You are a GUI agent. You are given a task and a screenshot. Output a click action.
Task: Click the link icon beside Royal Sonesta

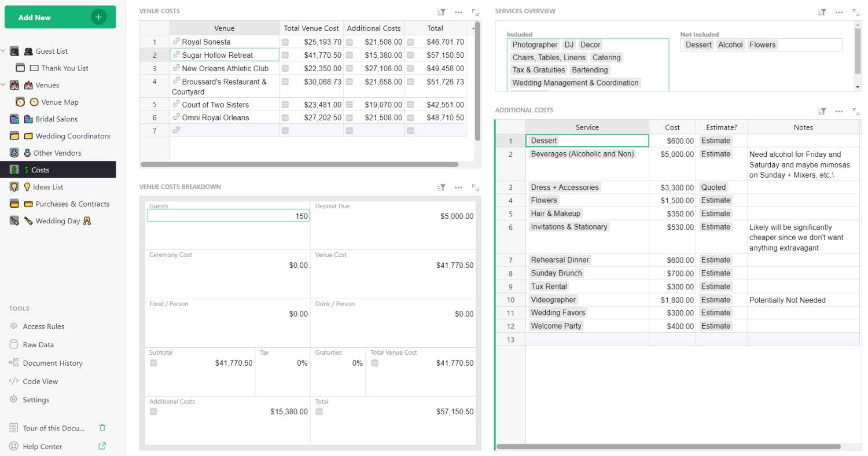pyautogui.click(x=176, y=42)
